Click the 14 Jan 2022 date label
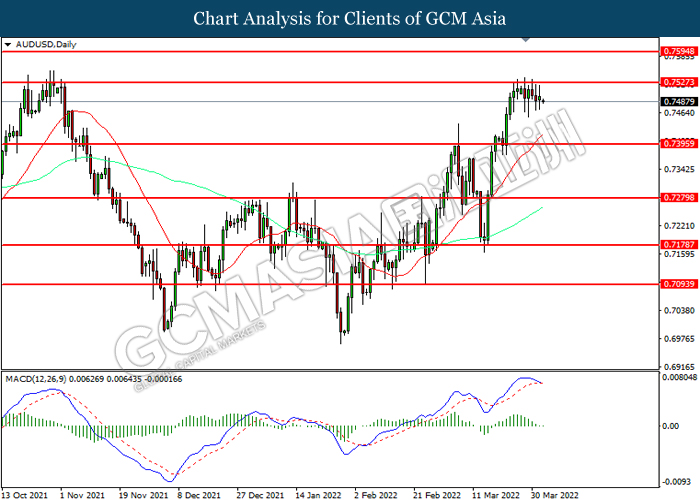The image size is (700, 500). pyautogui.click(x=318, y=495)
